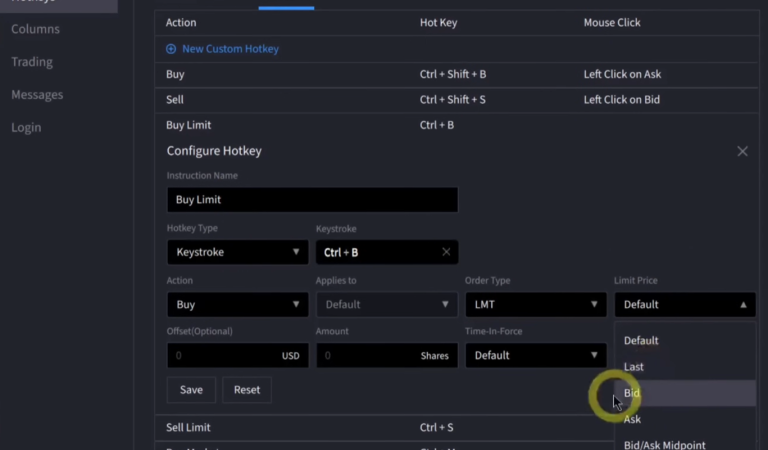The width and height of the screenshot is (768, 450).
Task: Open the Hotkey Type dropdown
Action: pyautogui.click(x=238, y=253)
